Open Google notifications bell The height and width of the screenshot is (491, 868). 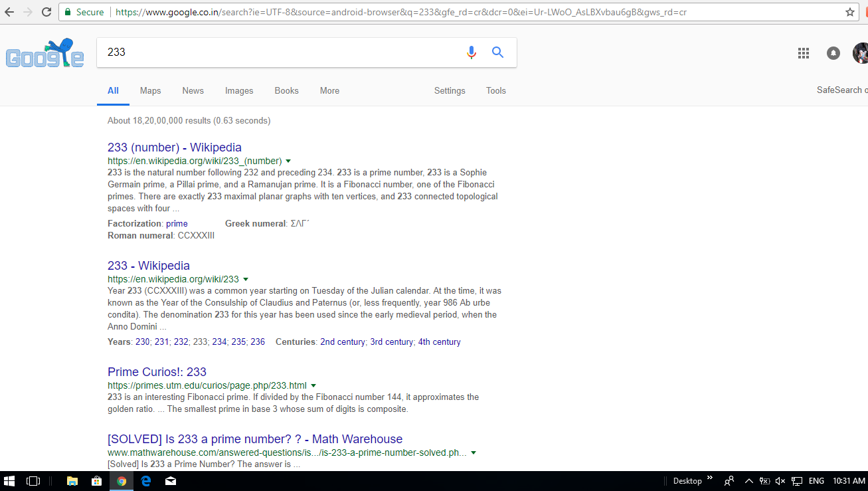point(833,53)
